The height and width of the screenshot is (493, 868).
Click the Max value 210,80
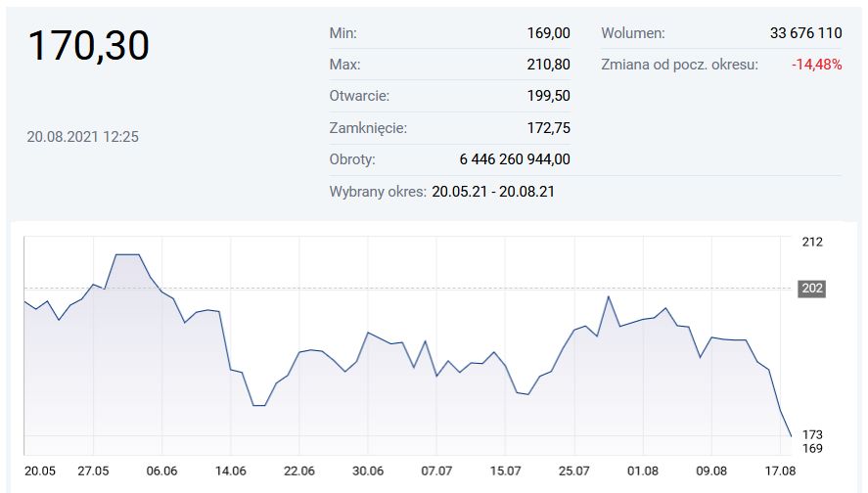tap(548, 65)
